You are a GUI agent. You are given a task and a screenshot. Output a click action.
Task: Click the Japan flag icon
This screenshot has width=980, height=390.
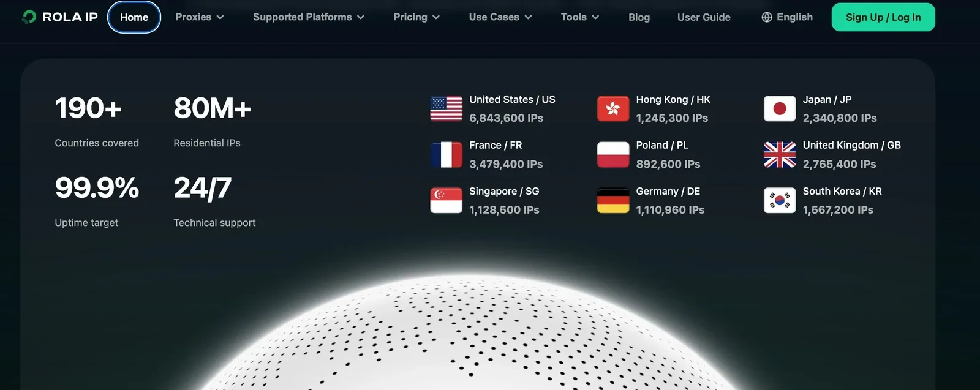tap(780, 109)
